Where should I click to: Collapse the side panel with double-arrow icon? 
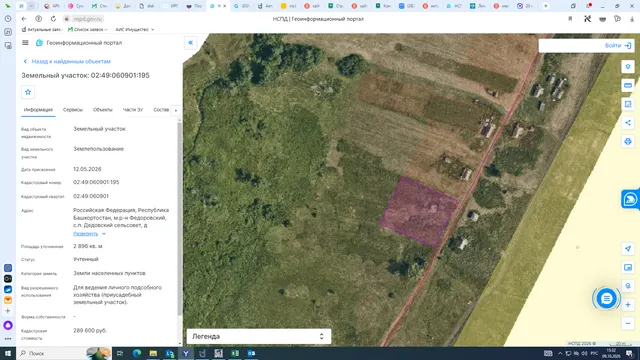click(x=191, y=42)
